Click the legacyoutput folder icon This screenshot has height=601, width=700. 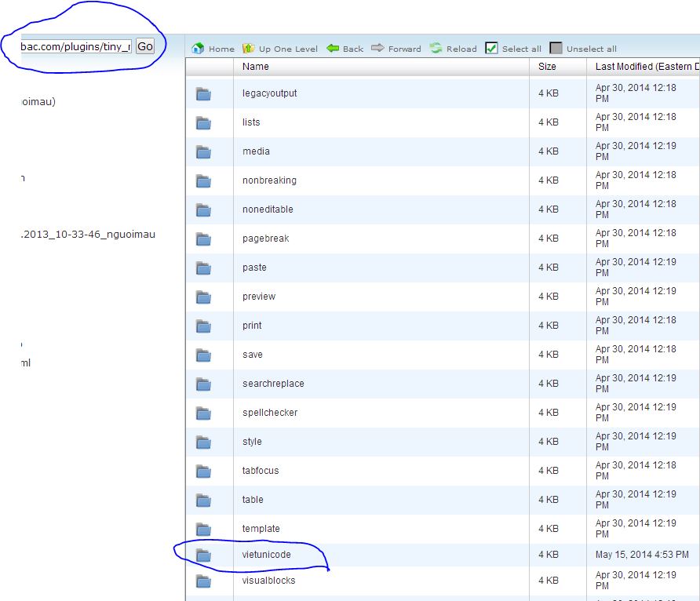pyautogui.click(x=204, y=94)
